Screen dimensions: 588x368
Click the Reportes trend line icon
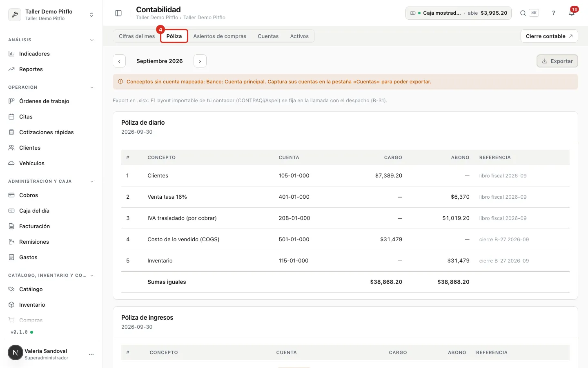11,69
